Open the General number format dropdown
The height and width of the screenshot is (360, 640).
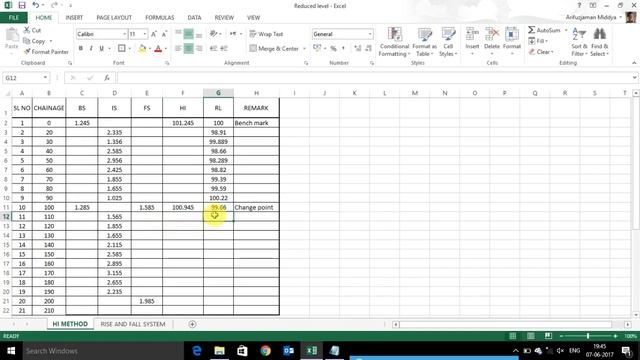370,34
